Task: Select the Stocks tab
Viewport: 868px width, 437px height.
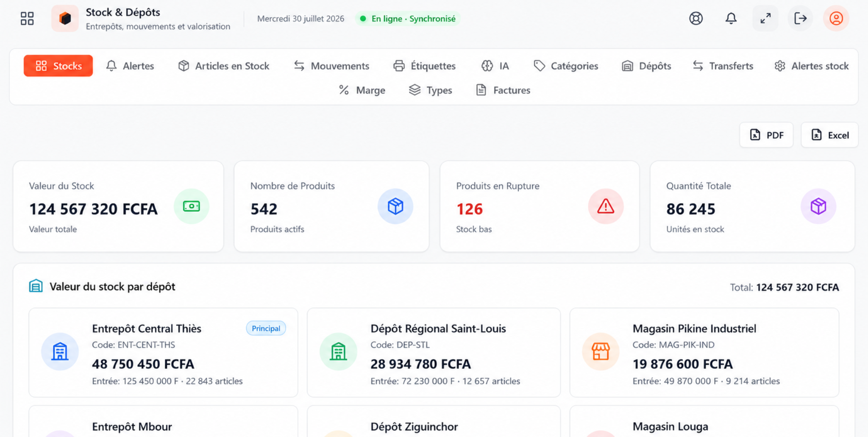Action: 58,66
